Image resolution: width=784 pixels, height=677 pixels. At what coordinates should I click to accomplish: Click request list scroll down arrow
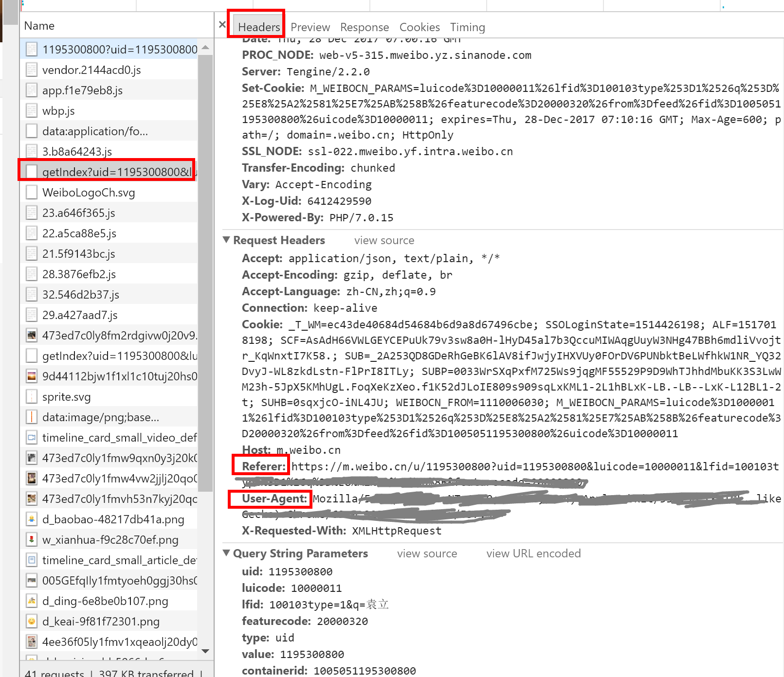point(205,651)
